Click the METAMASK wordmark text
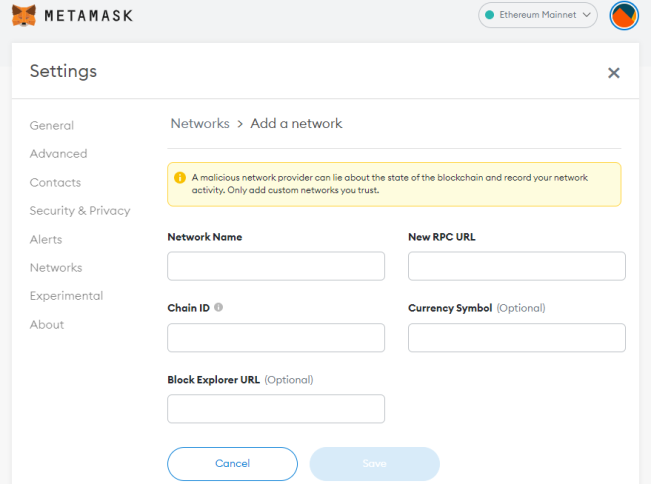 [88, 16]
